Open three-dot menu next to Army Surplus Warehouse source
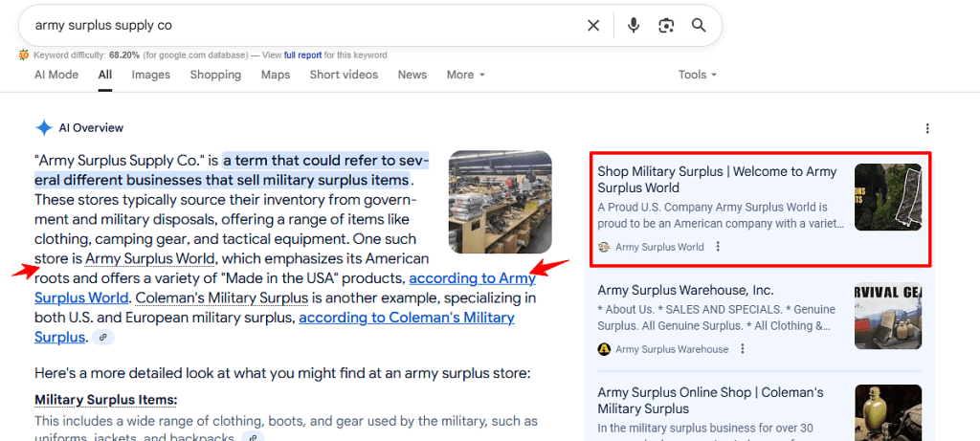 pos(743,348)
